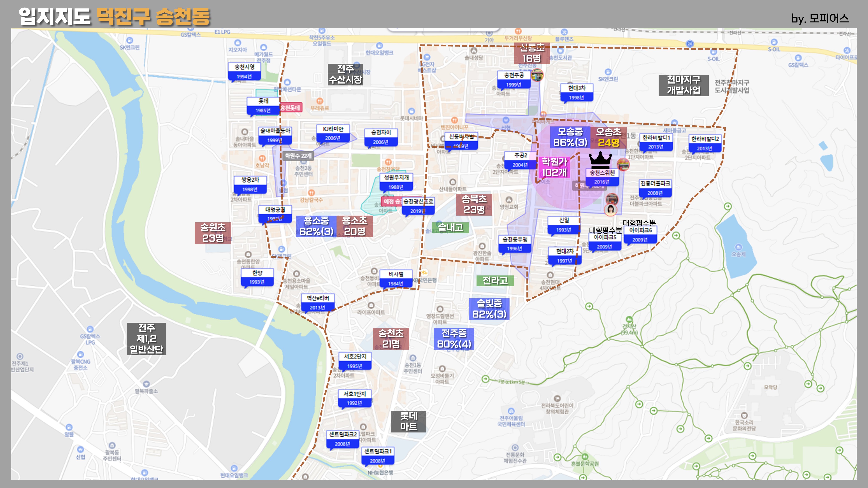868x488 pixels.
Task: Click the 전주 제1,2 일반산단 label
Action: click(146, 339)
